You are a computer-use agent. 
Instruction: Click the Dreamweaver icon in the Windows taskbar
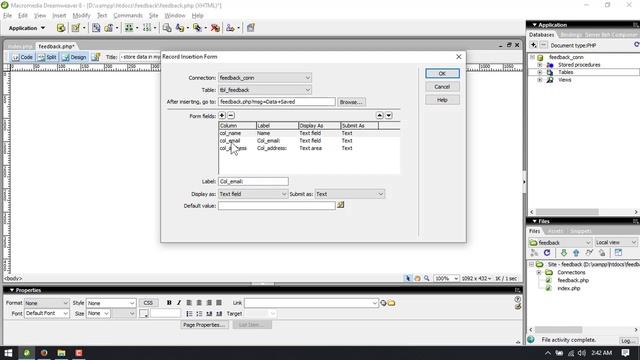[27, 353]
